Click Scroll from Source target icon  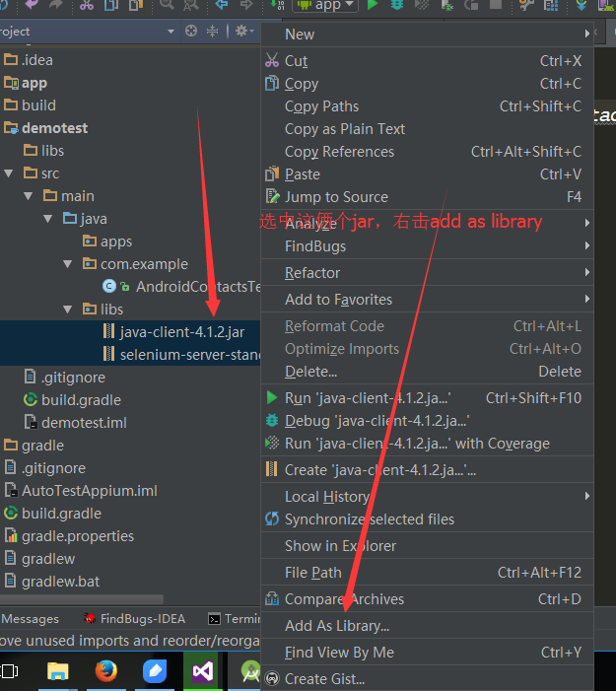click(191, 31)
